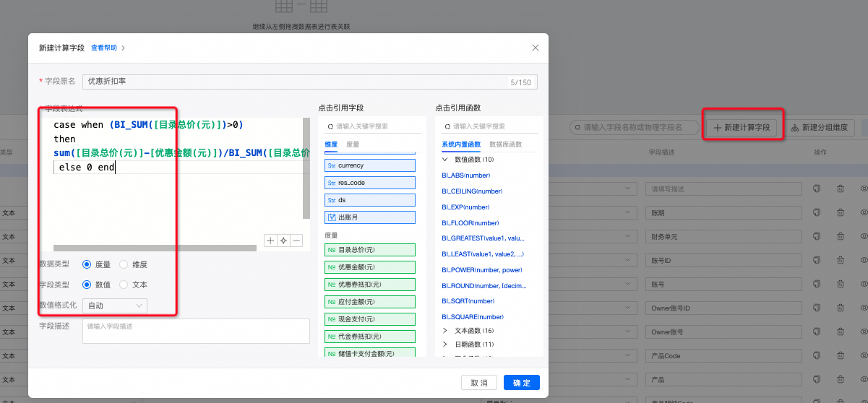Click delete icon in the 请填写描述 row

841,188
